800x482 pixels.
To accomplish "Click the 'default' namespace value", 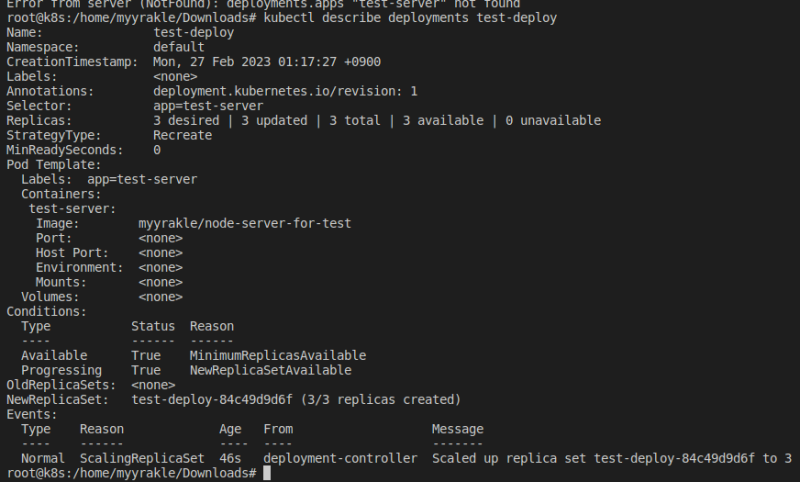I will coord(179,47).
